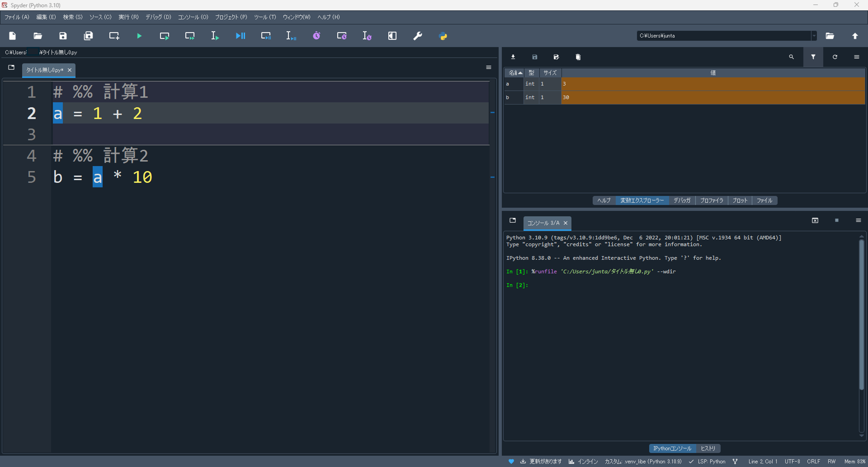Image resolution: width=868 pixels, height=467 pixels.
Task: Import data in Variable Explorer
Action: point(513,57)
